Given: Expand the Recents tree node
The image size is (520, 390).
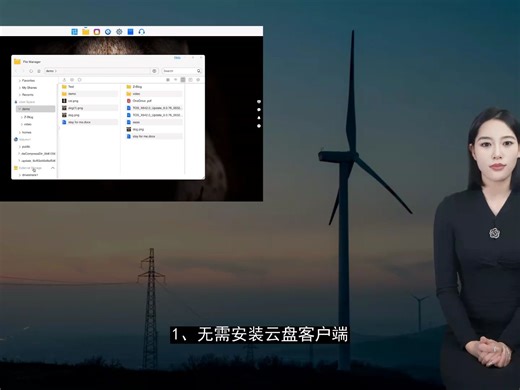Looking at the screenshot, I should 20,95.
